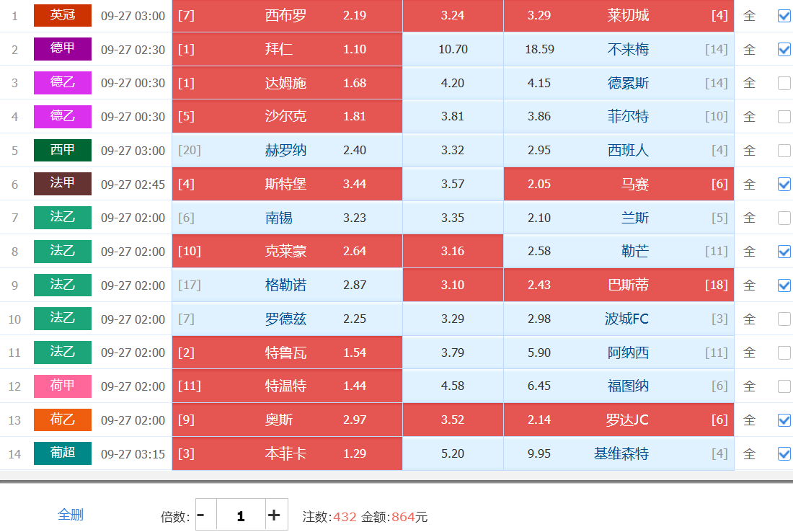Select the 全 option for match 10
The width and height of the screenshot is (793, 532).
(750, 319)
